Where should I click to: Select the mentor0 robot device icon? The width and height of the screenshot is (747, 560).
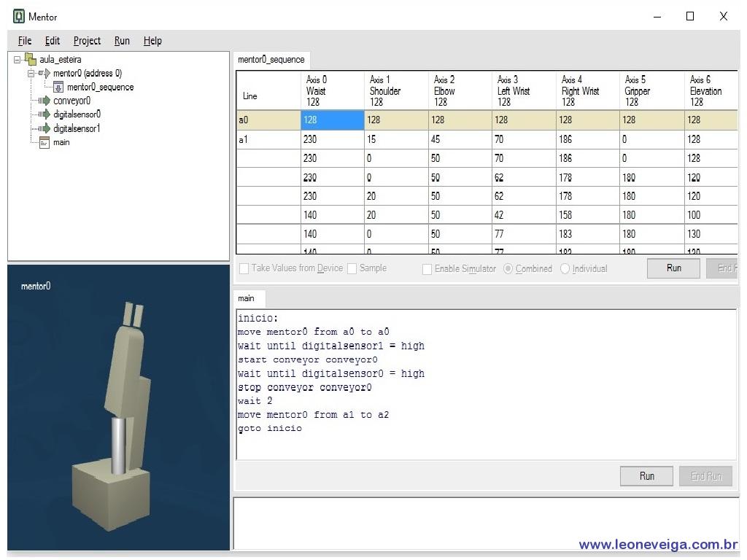[x=44, y=74]
